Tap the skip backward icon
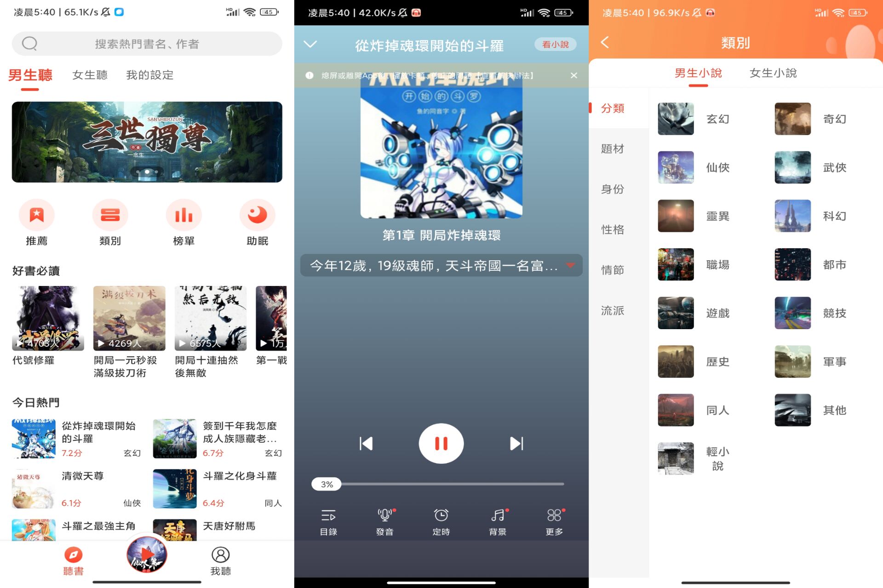The image size is (883, 588). pyautogui.click(x=366, y=443)
